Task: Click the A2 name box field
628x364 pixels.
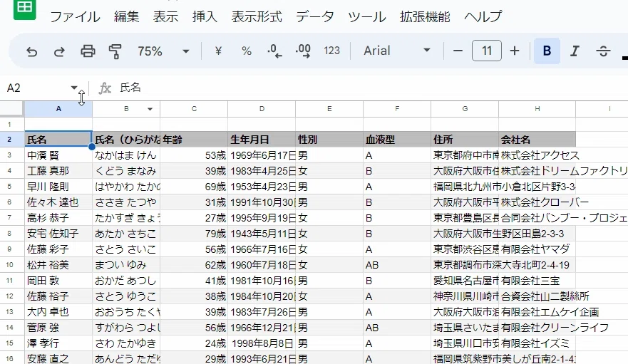Action: point(36,88)
